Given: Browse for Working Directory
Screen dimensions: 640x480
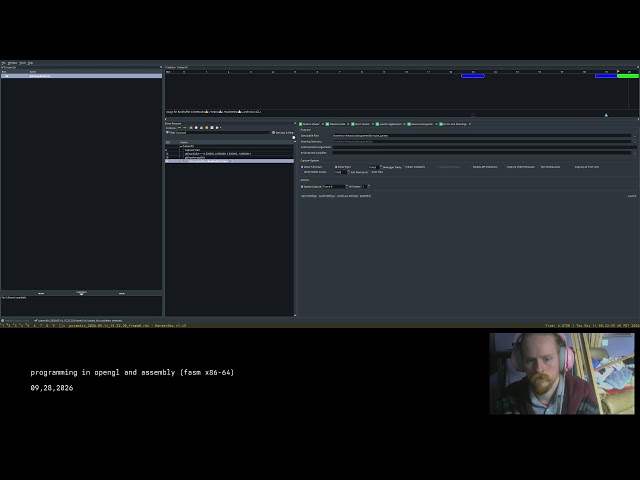Looking at the screenshot, I should (x=635, y=142).
